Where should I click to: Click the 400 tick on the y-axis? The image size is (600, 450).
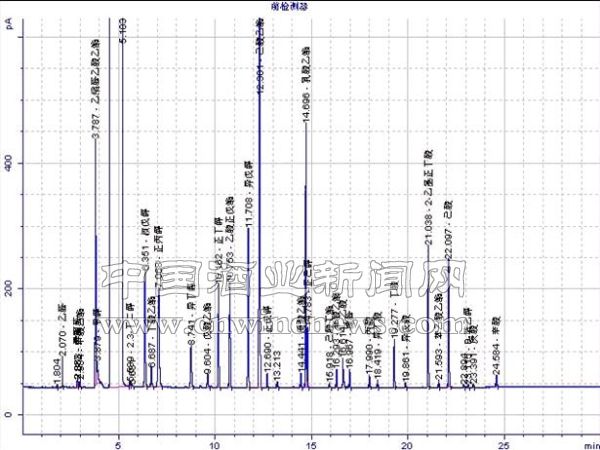(12, 162)
